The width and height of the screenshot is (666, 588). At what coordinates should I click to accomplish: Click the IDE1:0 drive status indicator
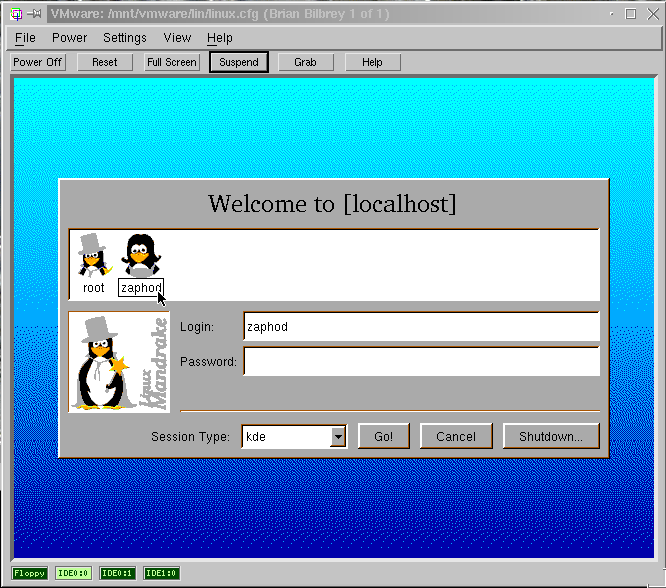click(x=161, y=573)
